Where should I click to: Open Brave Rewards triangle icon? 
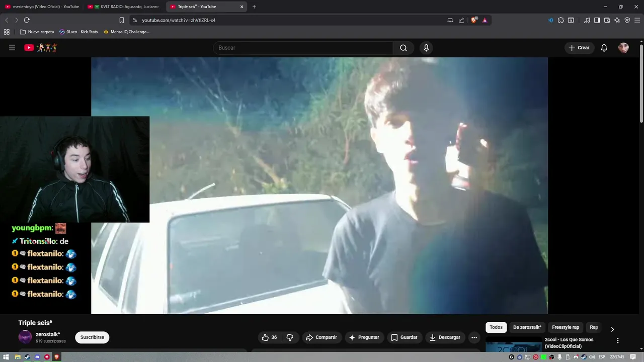click(485, 20)
